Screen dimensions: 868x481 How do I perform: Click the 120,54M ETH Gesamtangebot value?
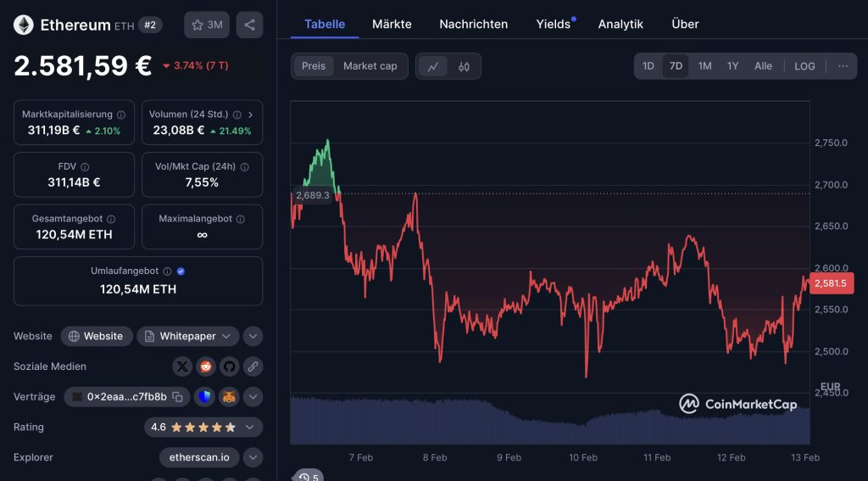pyautogui.click(x=75, y=234)
